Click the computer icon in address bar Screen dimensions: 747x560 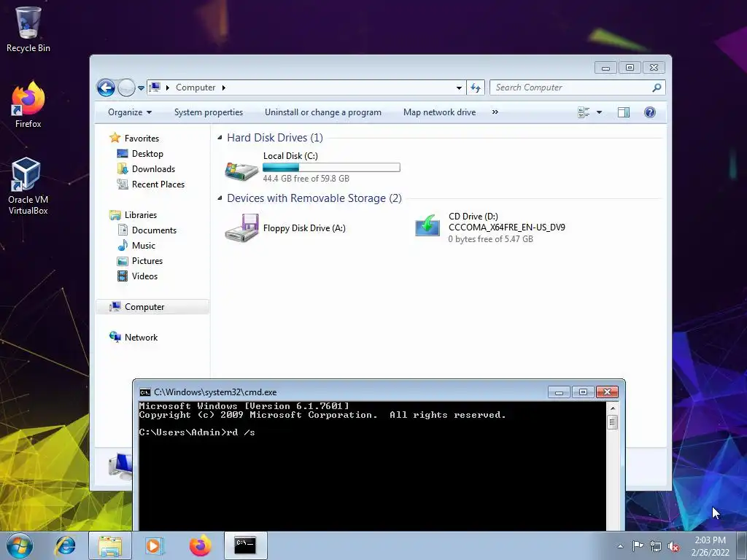click(x=155, y=87)
